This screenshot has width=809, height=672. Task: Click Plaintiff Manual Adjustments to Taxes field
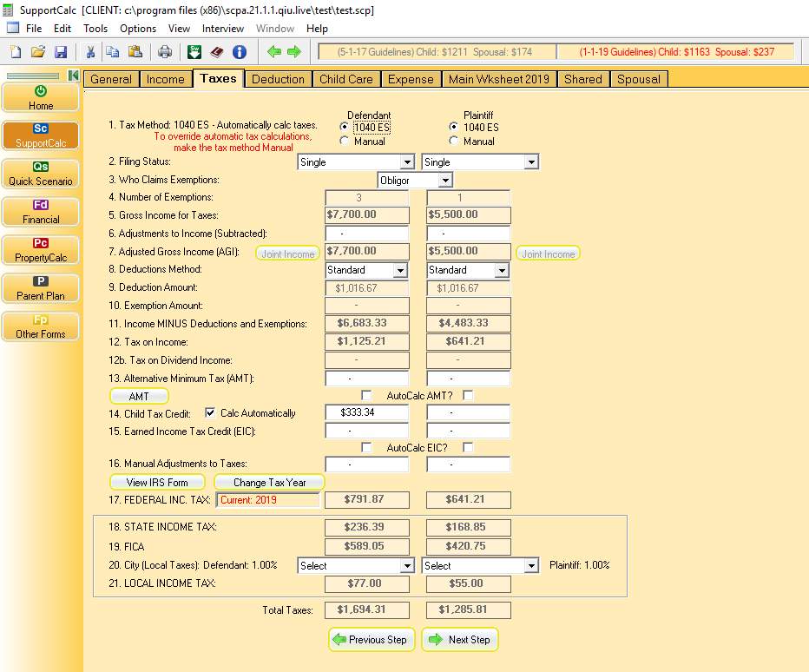pos(469,464)
